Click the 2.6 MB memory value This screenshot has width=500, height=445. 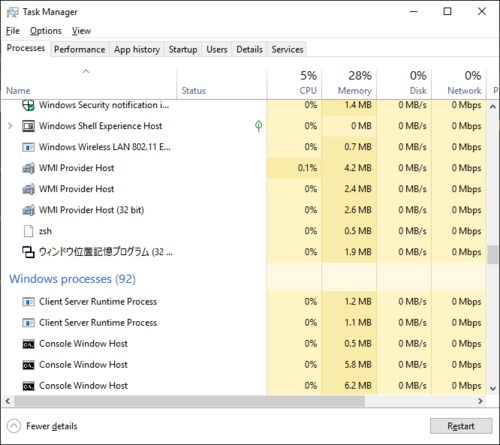pos(358,210)
